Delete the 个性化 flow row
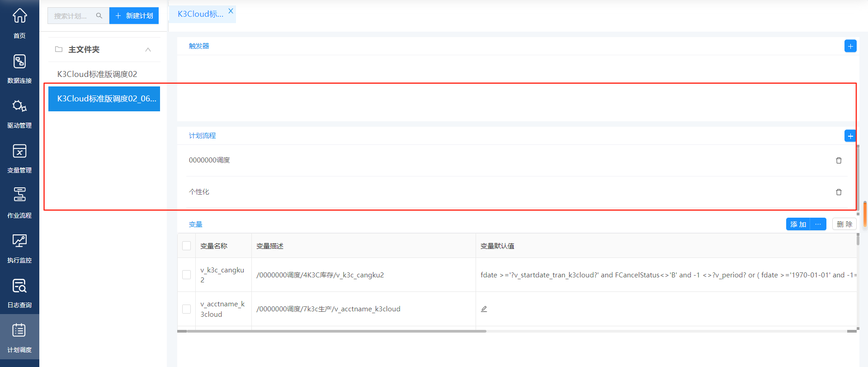The image size is (868, 367). pyautogui.click(x=839, y=192)
